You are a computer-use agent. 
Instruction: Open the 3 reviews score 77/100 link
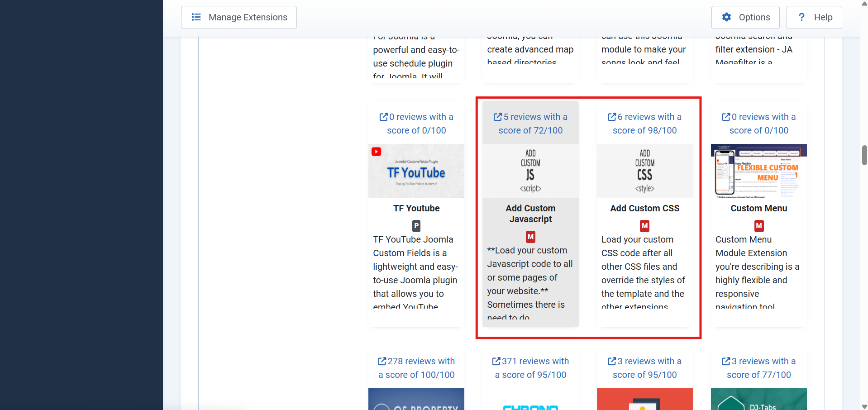(758, 368)
